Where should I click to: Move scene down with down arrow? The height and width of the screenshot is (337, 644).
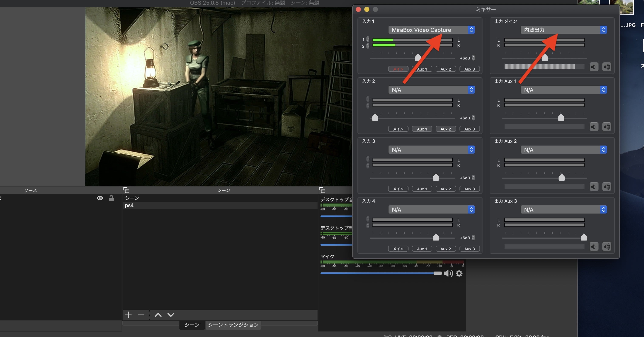tap(171, 315)
